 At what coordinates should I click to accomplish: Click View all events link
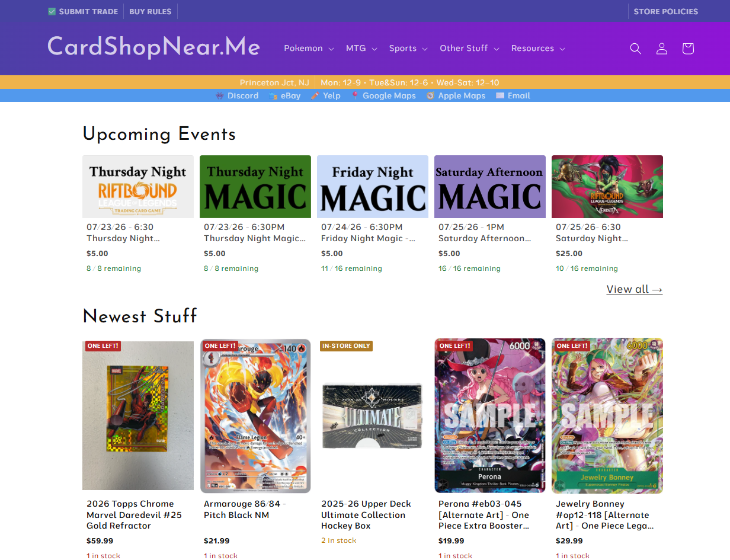point(635,289)
